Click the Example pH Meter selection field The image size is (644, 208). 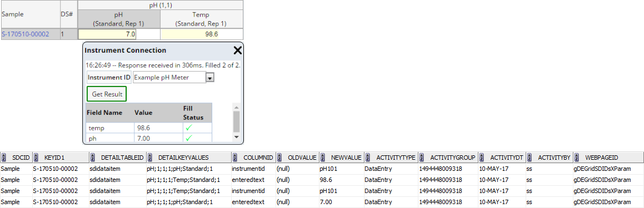tap(169, 77)
